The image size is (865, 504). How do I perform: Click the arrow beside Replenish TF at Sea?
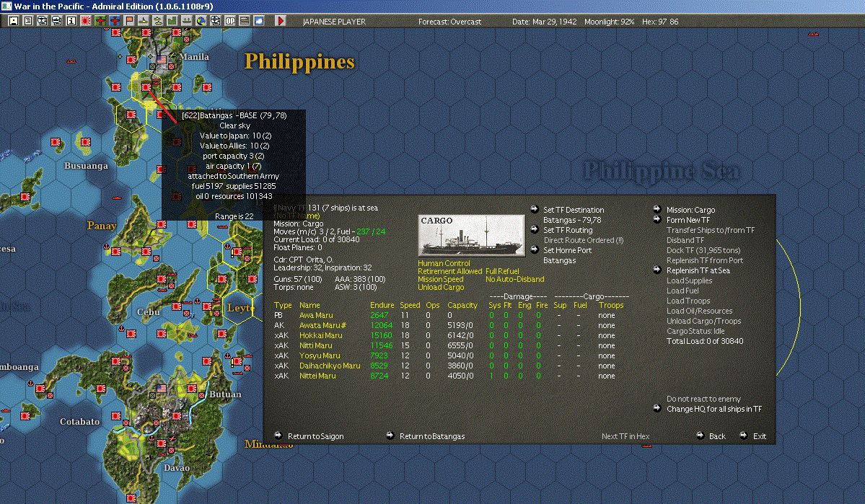[x=657, y=270]
